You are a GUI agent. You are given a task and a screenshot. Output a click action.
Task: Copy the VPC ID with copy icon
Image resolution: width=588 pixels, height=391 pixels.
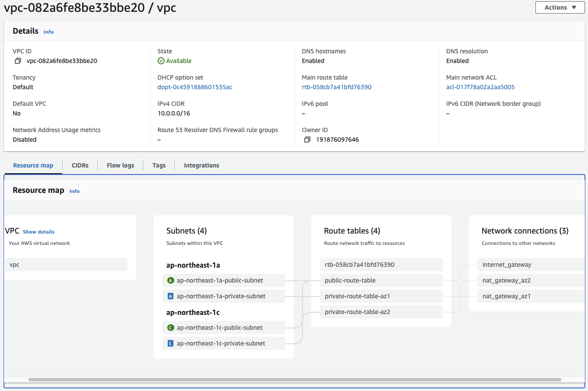18,61
